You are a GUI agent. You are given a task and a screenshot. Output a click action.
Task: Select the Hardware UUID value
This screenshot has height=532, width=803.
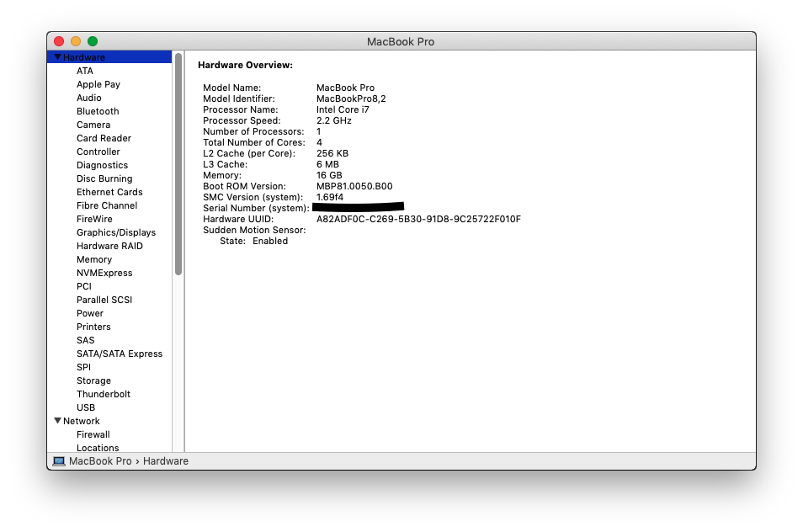pyautogui.click(x=418, y=219)
